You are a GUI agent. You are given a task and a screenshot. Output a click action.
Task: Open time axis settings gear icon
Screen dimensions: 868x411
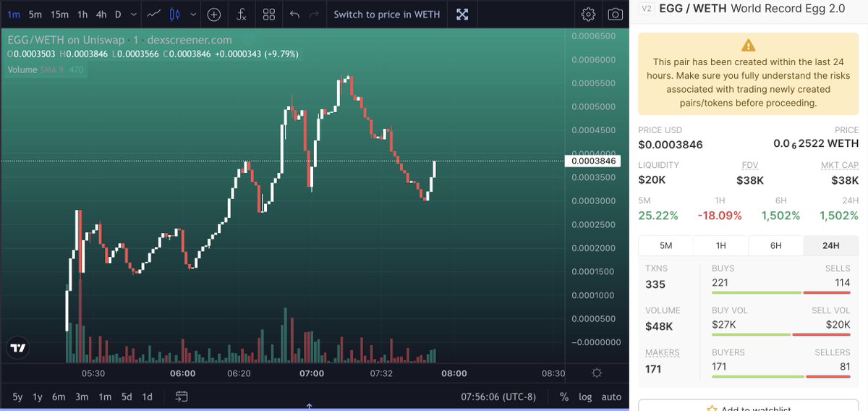(597, 373)
